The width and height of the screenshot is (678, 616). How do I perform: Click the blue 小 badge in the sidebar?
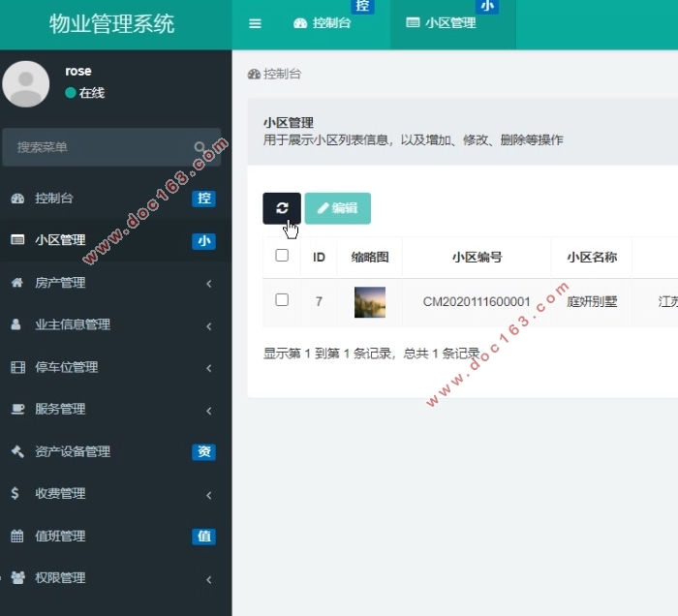point(203,241)
